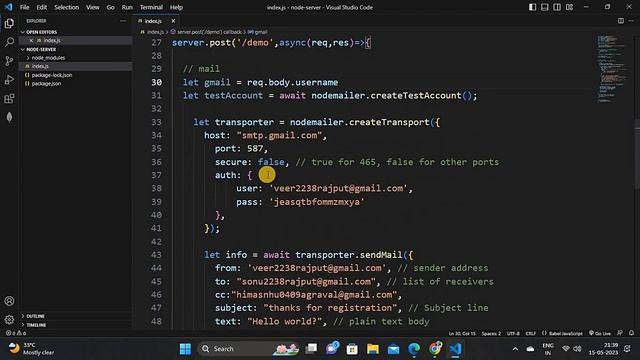Change the CRLF end of line setting
The height and width of the screenshot is (360, 640).
click(x=530, y=333)
